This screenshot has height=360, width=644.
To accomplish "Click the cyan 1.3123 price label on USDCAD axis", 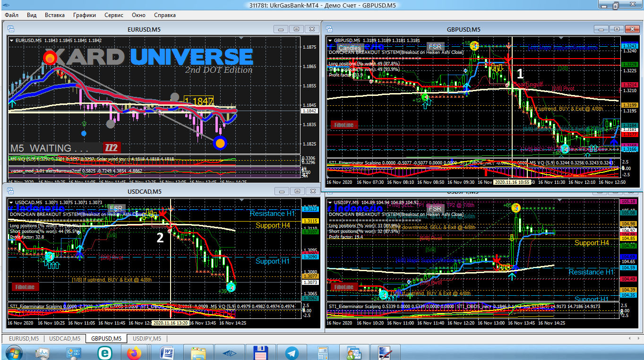I will pyautogui.click(x=310, y=209).
